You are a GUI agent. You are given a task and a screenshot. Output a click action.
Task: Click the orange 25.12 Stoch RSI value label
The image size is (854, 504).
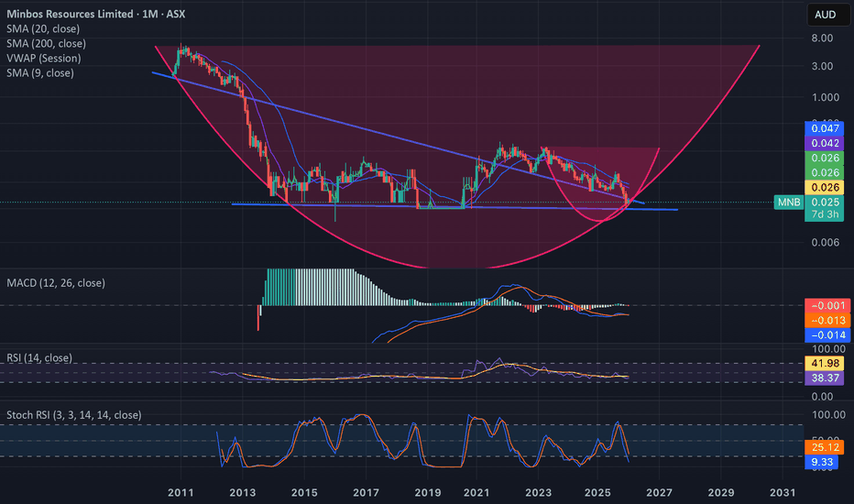tap(819, 447)
